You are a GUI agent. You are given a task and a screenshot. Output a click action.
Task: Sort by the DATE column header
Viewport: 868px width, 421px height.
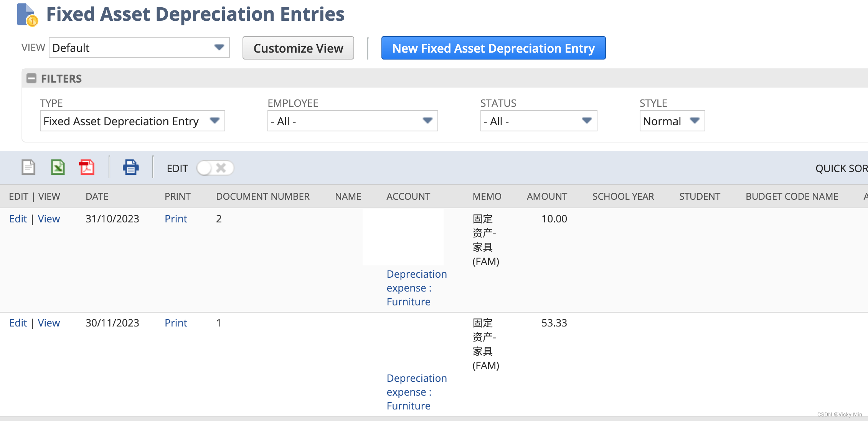click(x=97, y=196)
